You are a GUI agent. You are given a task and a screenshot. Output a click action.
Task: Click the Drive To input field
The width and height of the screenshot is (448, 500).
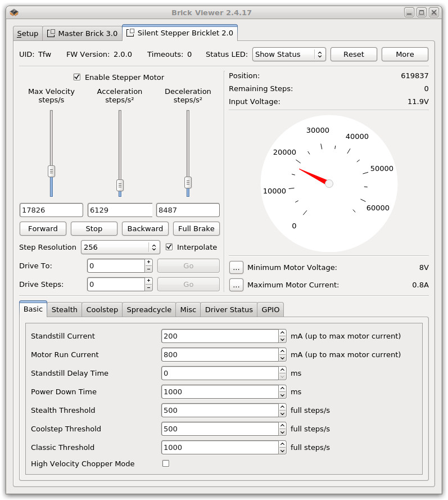coord(116,265)
